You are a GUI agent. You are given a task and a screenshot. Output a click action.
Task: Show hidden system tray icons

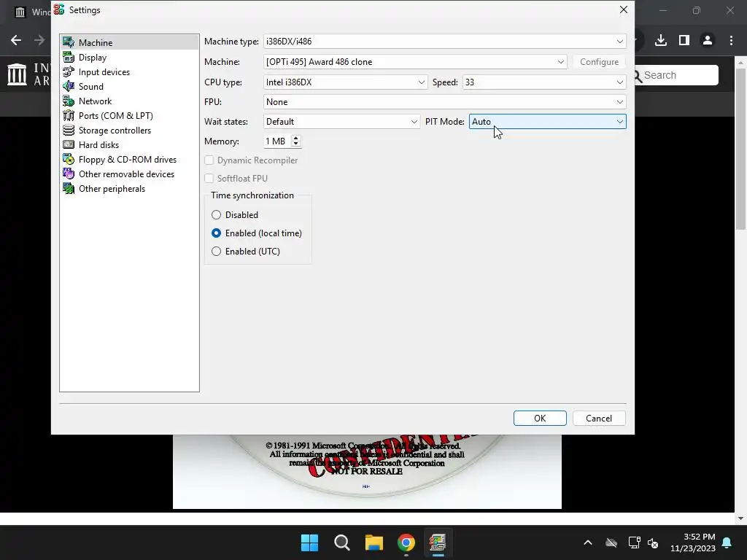coord(588,542)
